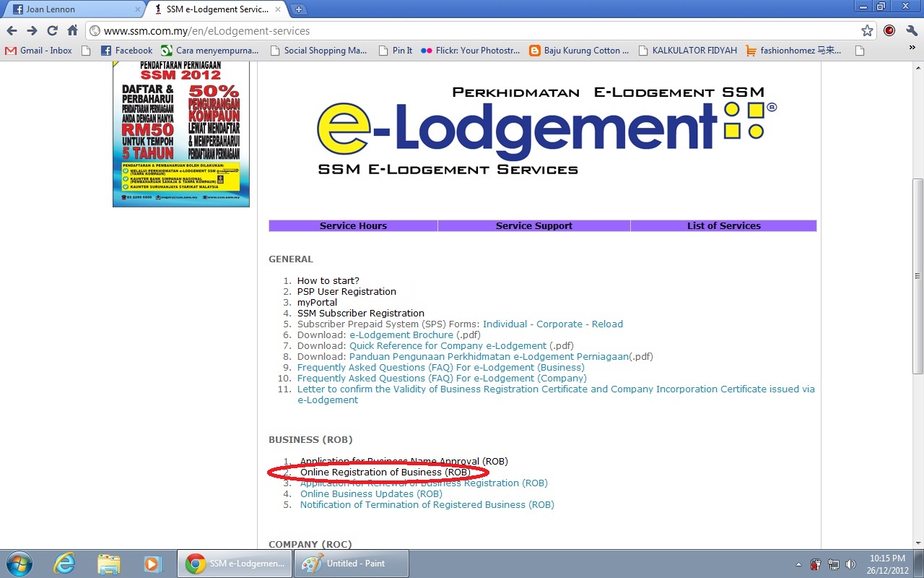The width and height of the screenshot is (924, 578).
Task: Switch to the Joan Lennon Facebook tab
Action: [x=76, y=9]
